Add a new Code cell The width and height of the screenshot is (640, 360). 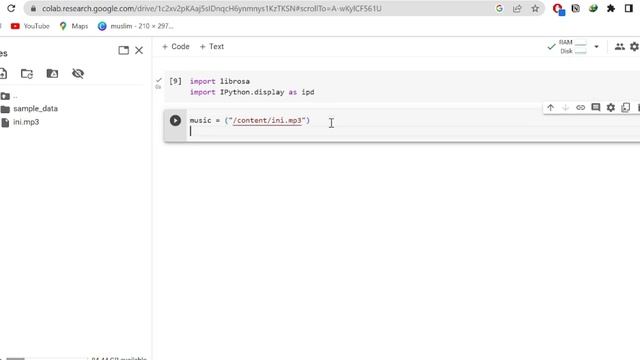pos(176,47)
